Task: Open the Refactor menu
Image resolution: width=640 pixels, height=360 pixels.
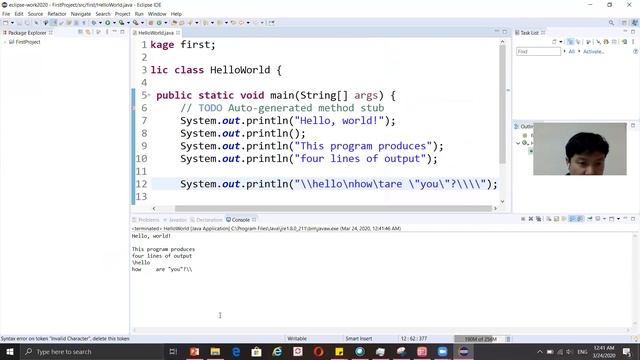Action: click(x=57, y=14)
